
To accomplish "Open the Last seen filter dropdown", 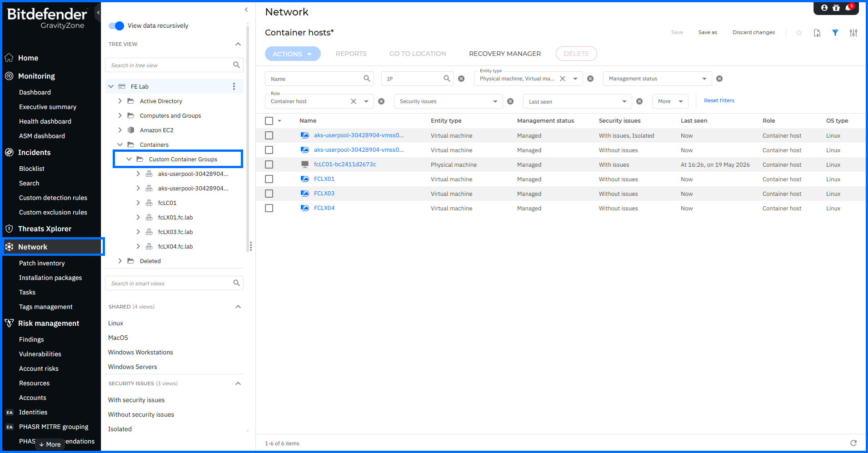I will (x=577, y=101).
